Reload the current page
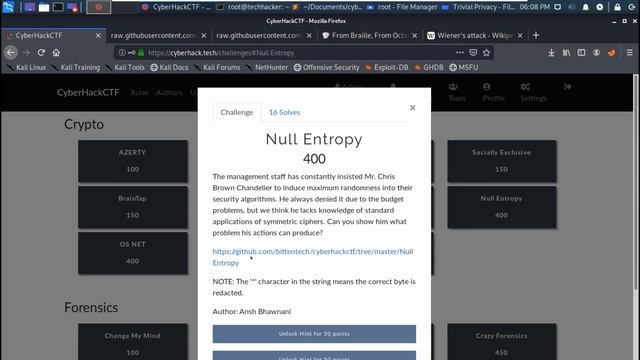 pyautogui.click(x=41, y=52)
